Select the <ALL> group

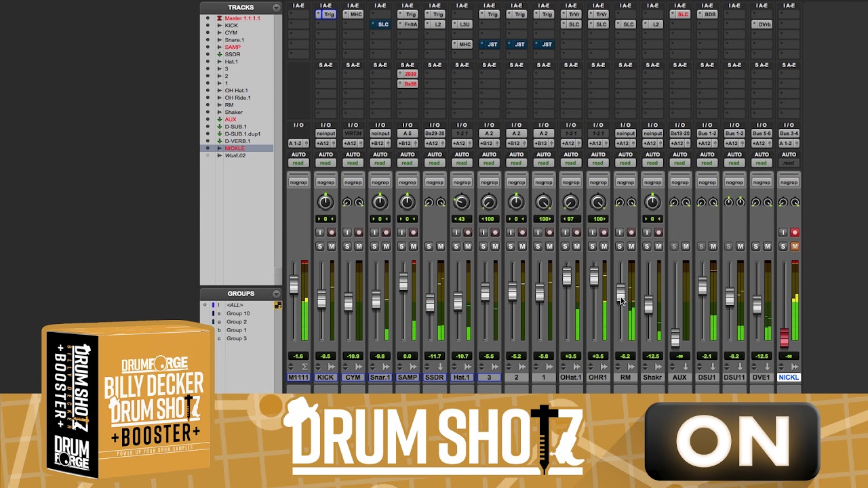235,306
